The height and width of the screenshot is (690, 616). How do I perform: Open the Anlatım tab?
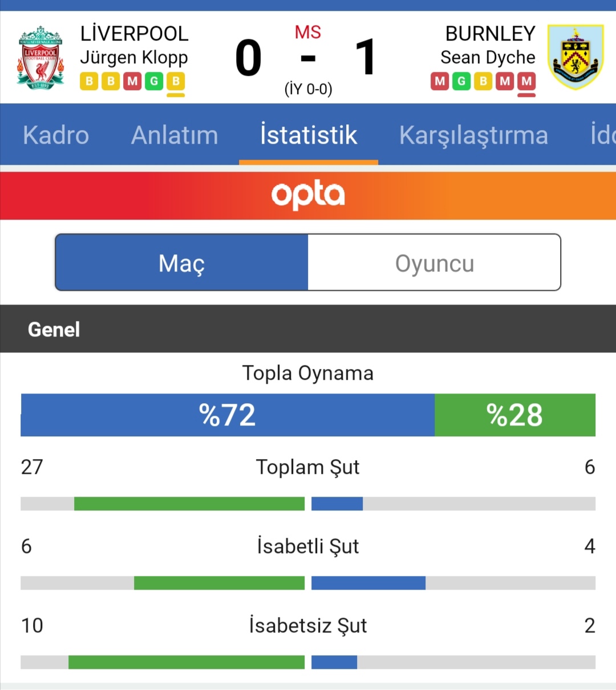click(x=175, y=135)
